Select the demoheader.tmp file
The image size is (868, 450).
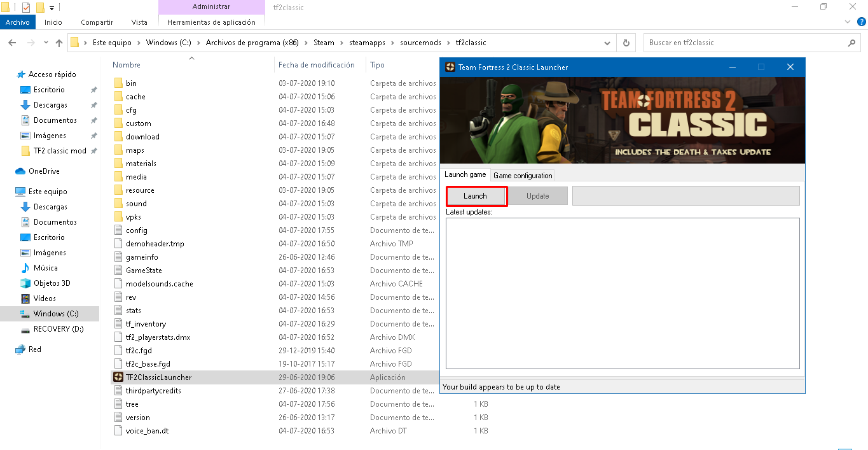click(x=155, y=244)
